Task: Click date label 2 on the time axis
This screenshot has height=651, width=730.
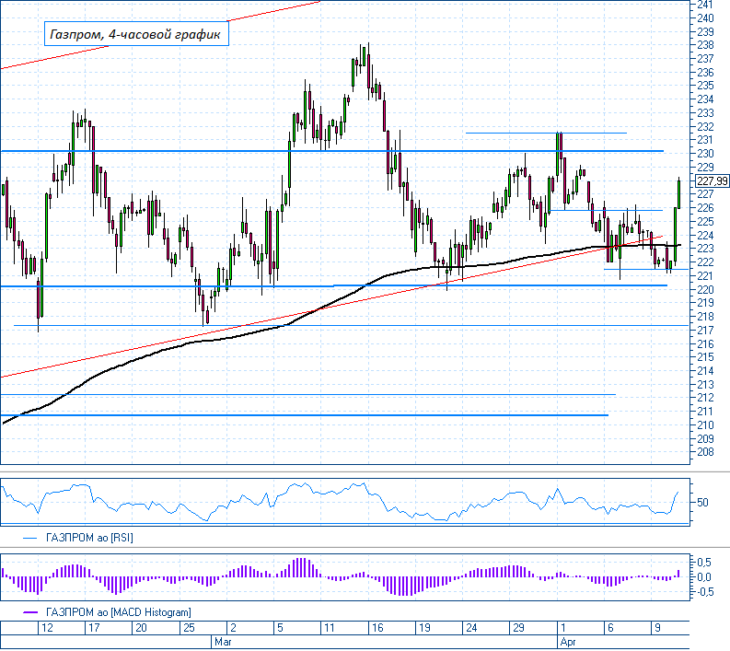Action: click(233, 628)
